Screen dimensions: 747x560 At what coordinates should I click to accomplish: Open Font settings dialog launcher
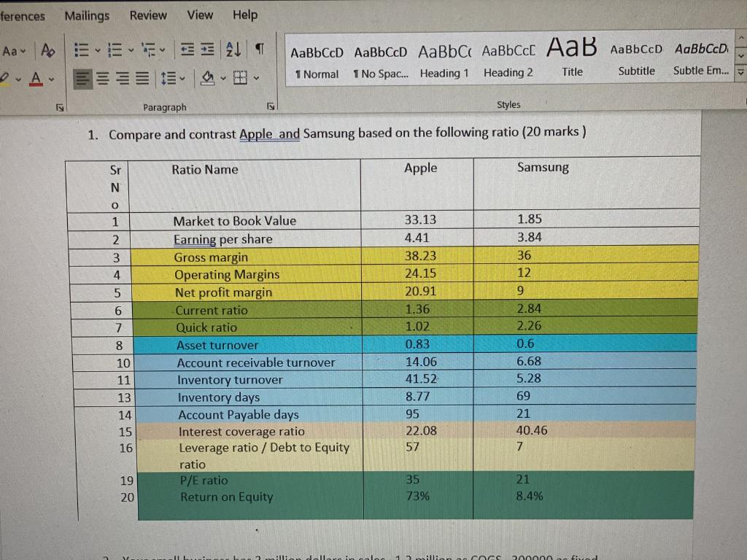(x=60, y=108)
